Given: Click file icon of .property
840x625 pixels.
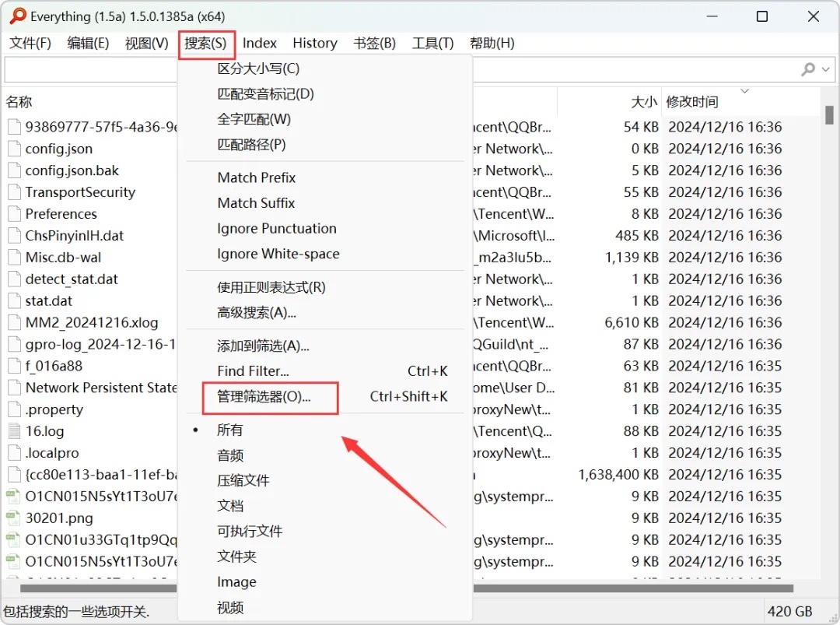Looking at the screenshot, I should pyautogui.click(x=15, y=409).
